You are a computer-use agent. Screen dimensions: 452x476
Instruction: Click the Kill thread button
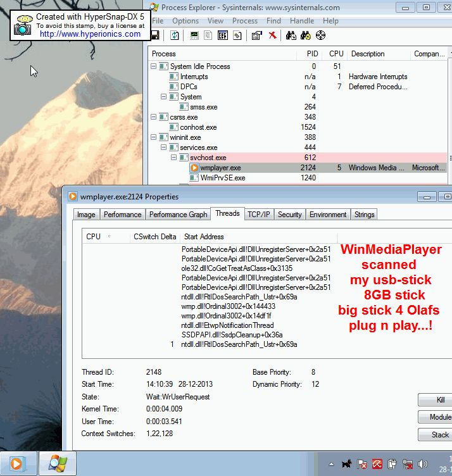pyautogui.click(x=436, y=400)
